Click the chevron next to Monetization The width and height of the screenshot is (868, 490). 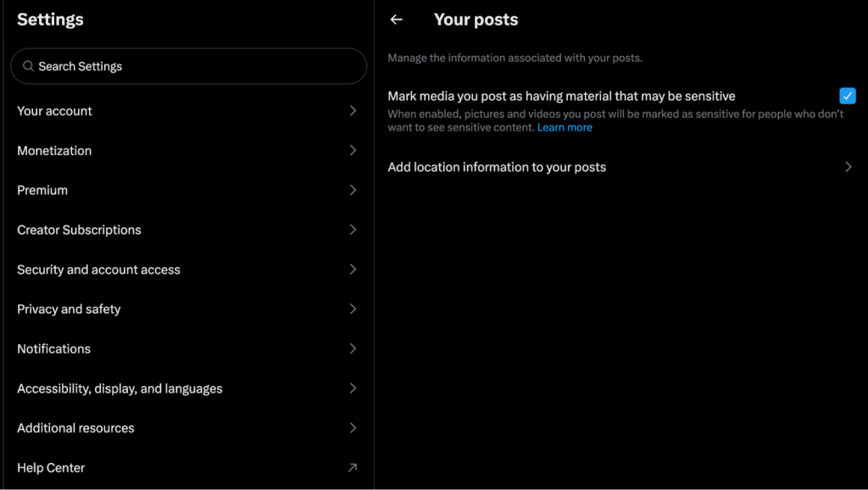pyautogui.click(x=353, y=150)
